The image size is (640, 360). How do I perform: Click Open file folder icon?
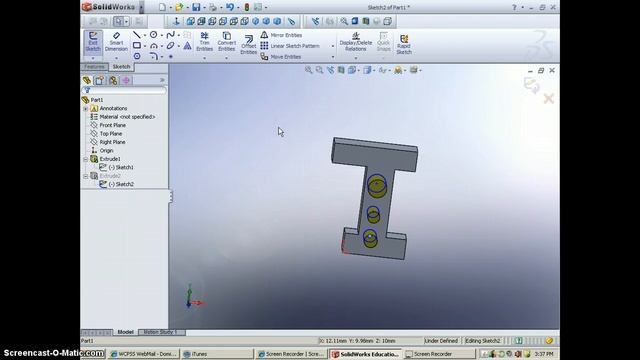pos(179,7)
